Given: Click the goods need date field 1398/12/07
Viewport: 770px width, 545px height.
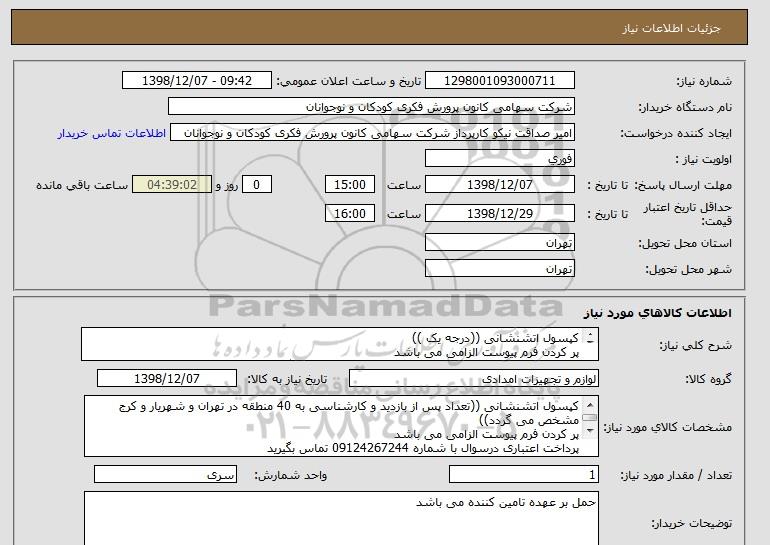Looking at the screenshot, I should 167,379.
